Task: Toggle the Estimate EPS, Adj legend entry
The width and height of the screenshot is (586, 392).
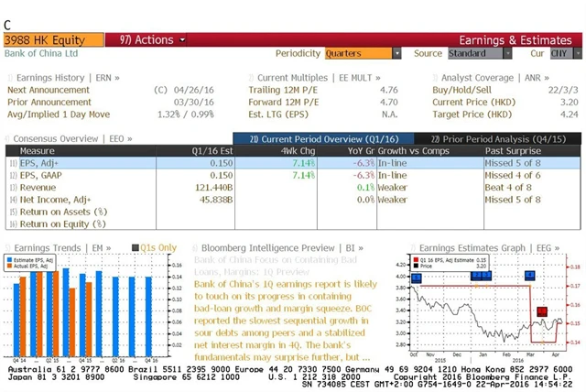Action: (x=38, y=260)
